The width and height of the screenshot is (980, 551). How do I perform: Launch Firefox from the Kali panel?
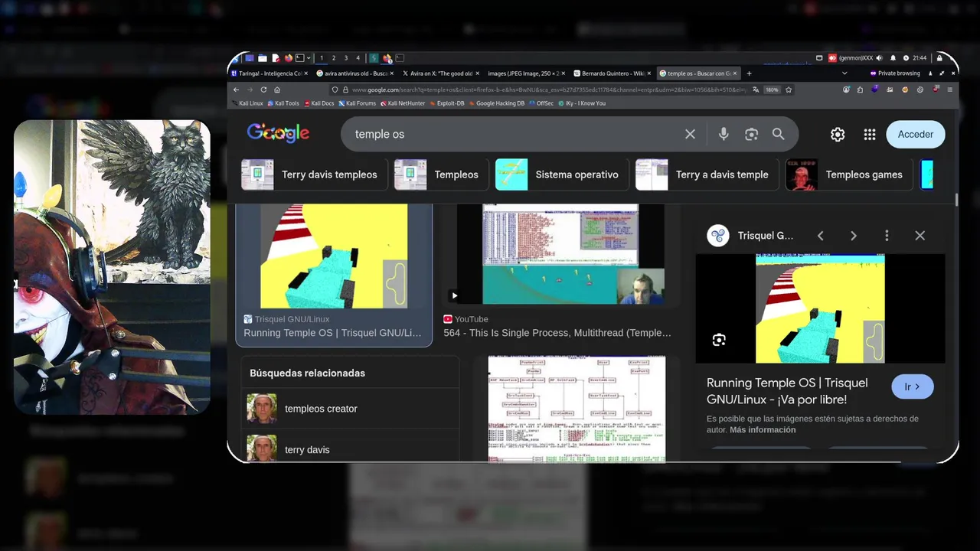coord(289,58)
